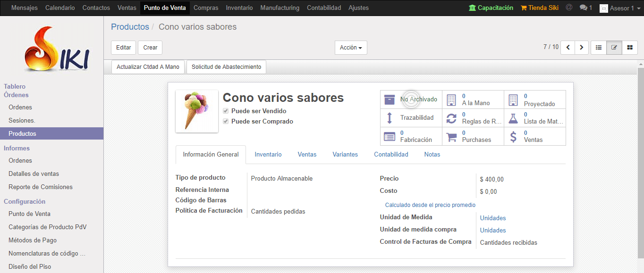
Task: Click the Actualizar Ctdad A Mano button
Action: coord(148,66)
